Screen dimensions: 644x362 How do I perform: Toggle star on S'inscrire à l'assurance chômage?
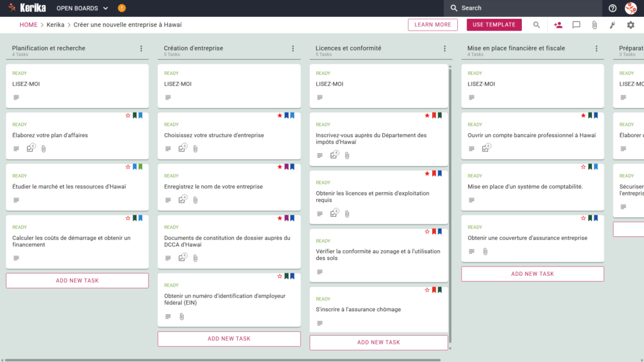pyautogui.click(x=427, y=290)
